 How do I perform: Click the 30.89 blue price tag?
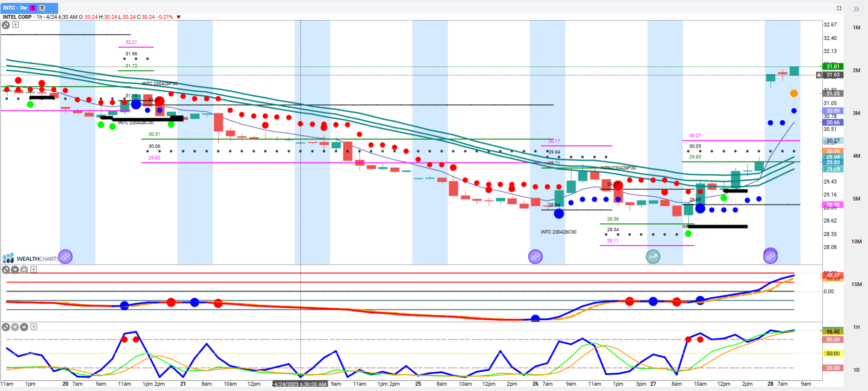[833, 111]
